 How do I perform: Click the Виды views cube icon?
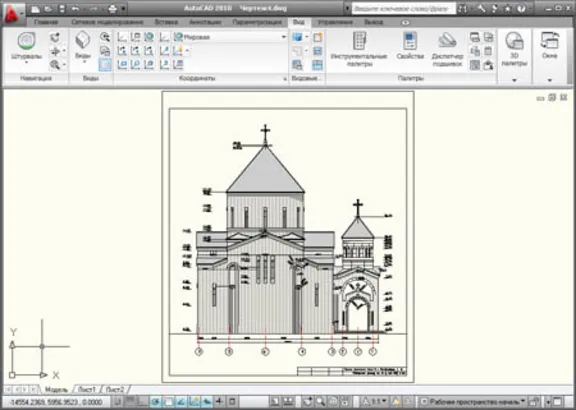(x=83, y=40)
